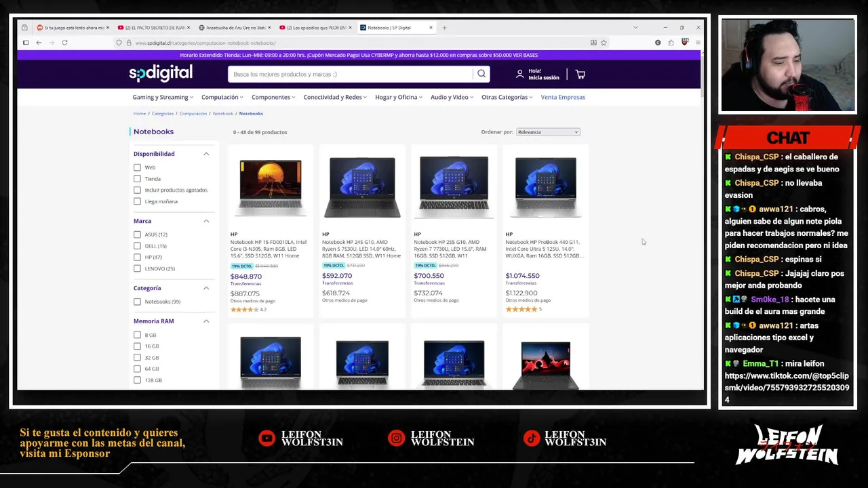Collapse the Disponibilidad filter section
The width and height of the screenshot is (868, 488).
click(206, 154)
